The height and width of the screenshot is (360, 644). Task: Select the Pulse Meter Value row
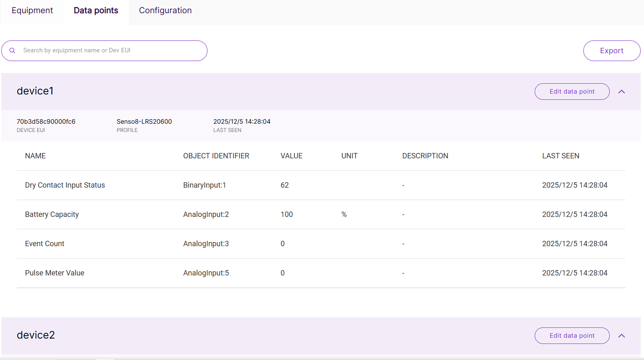pyautogui.click(x=54, y=273)
